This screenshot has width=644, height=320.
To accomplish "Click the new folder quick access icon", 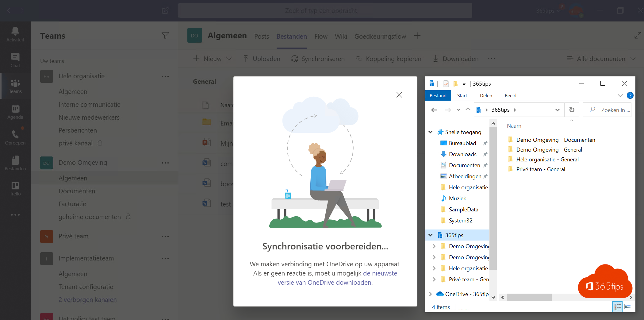I will coord(455,84).
